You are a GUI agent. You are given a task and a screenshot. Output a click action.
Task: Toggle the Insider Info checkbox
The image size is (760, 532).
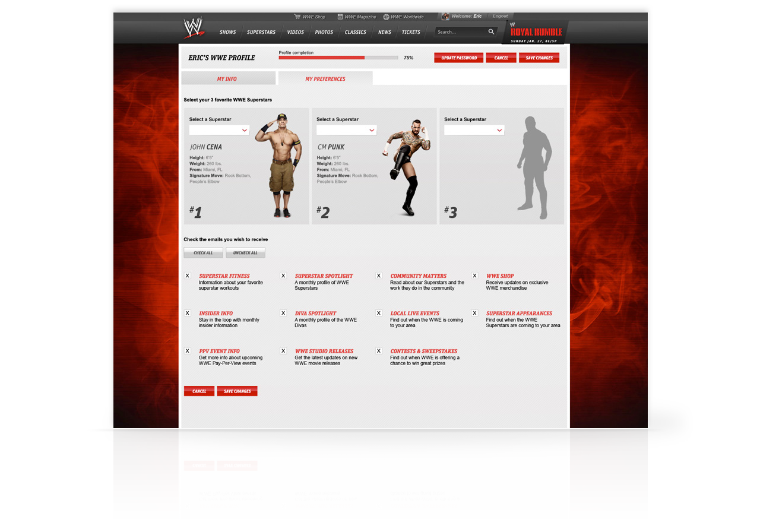coord(188,313)
